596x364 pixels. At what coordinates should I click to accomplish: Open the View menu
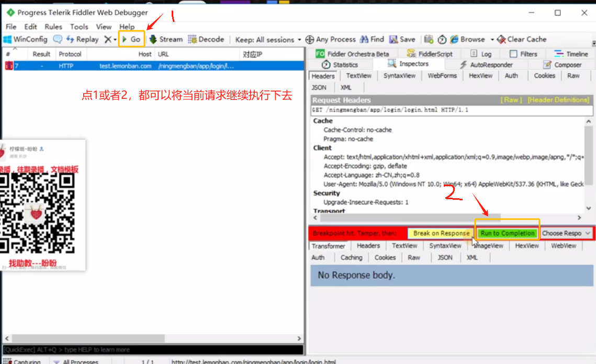tap(104, 27)
